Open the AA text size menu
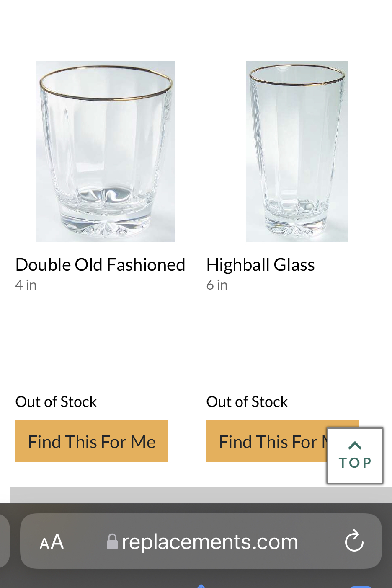The image size is (392, 588). [52, 542]
